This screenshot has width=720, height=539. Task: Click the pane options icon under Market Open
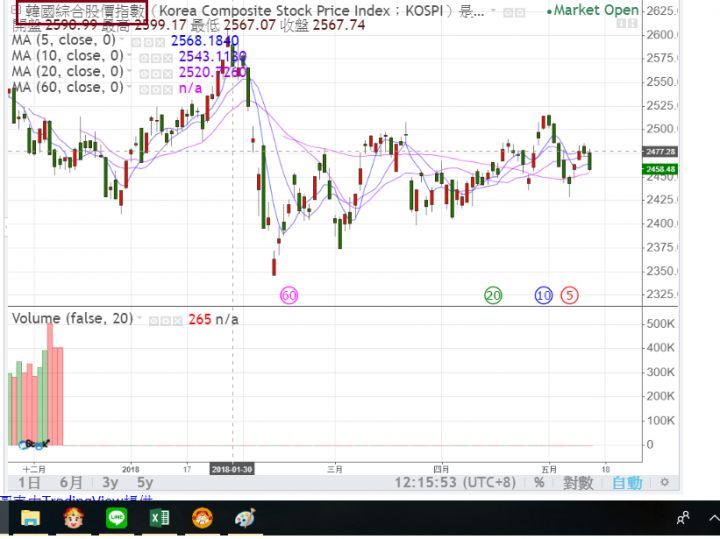tap(632, 23)
